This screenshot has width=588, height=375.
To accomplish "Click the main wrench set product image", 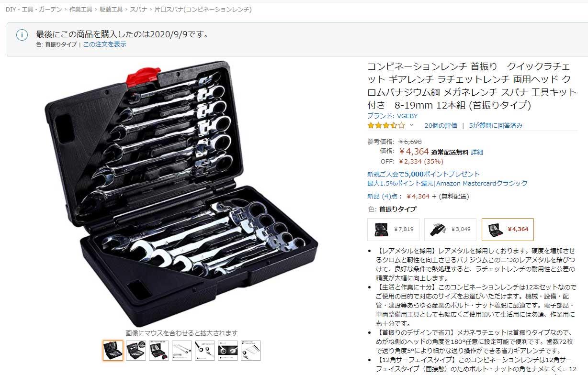I will 181,193.
